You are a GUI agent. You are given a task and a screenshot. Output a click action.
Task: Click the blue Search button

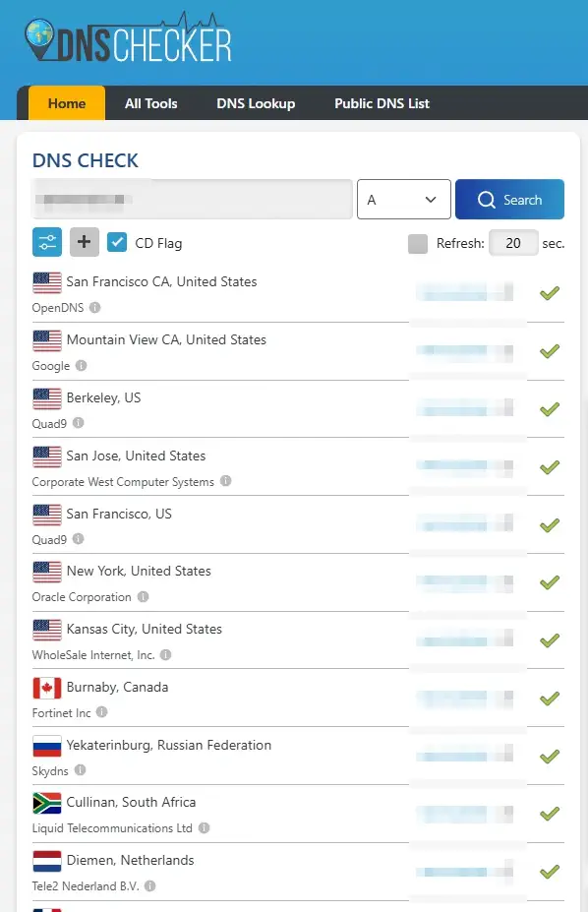tap(509, 200)
